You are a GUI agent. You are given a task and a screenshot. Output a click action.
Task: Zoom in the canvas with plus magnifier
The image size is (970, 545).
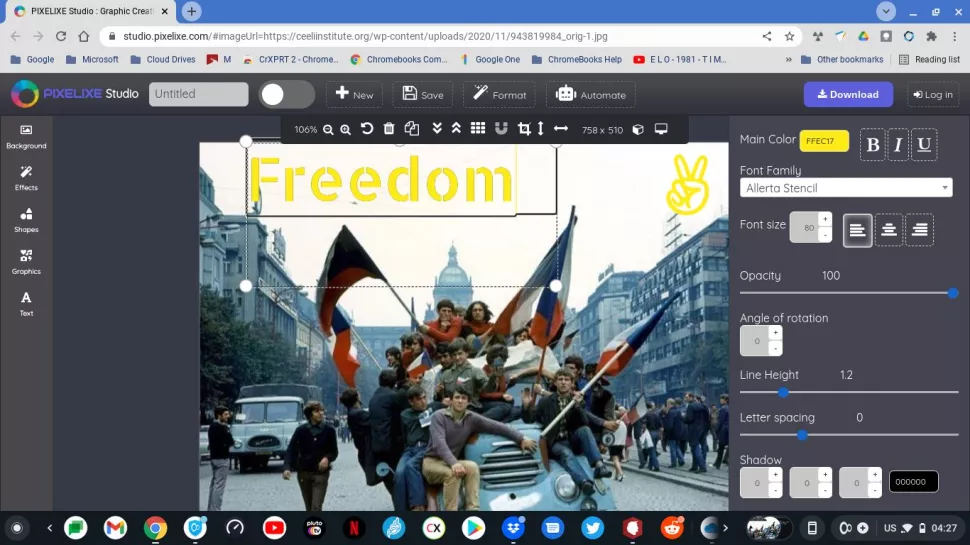[x=346, y=129]
